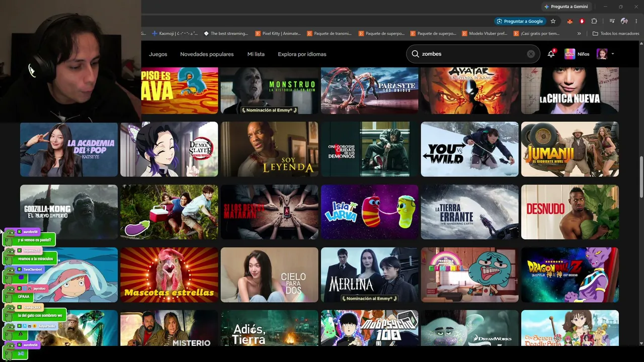The image size is (644, 362).
Task: Show more bookmarks with the chevron
Action: pyautogui.click(x=579, y=34)
